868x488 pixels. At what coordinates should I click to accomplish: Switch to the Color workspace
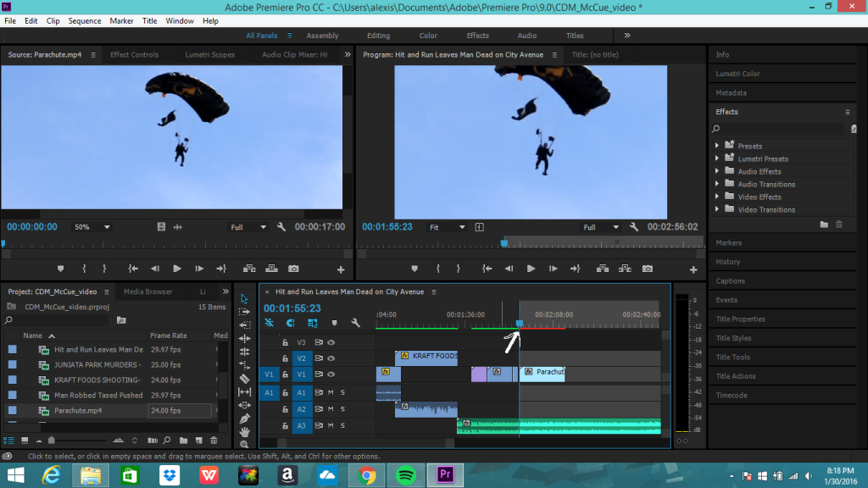click(428, 36)
